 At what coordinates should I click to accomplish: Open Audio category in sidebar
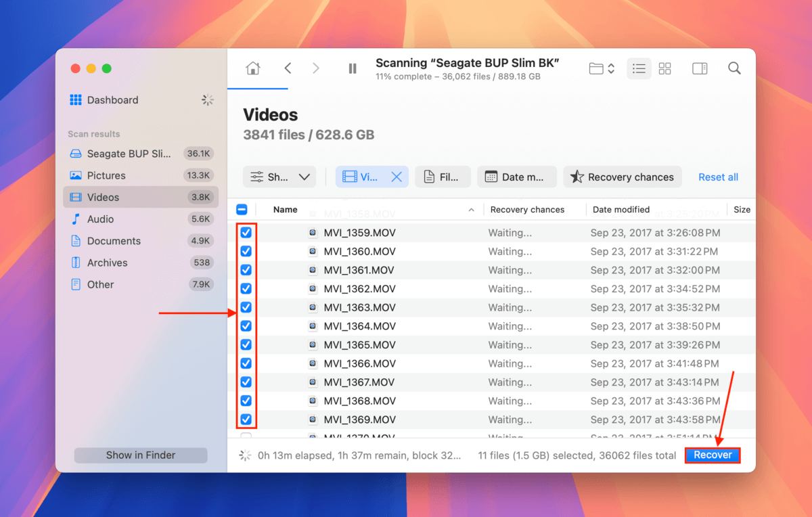pyautogui.click(x=141, y=219)
